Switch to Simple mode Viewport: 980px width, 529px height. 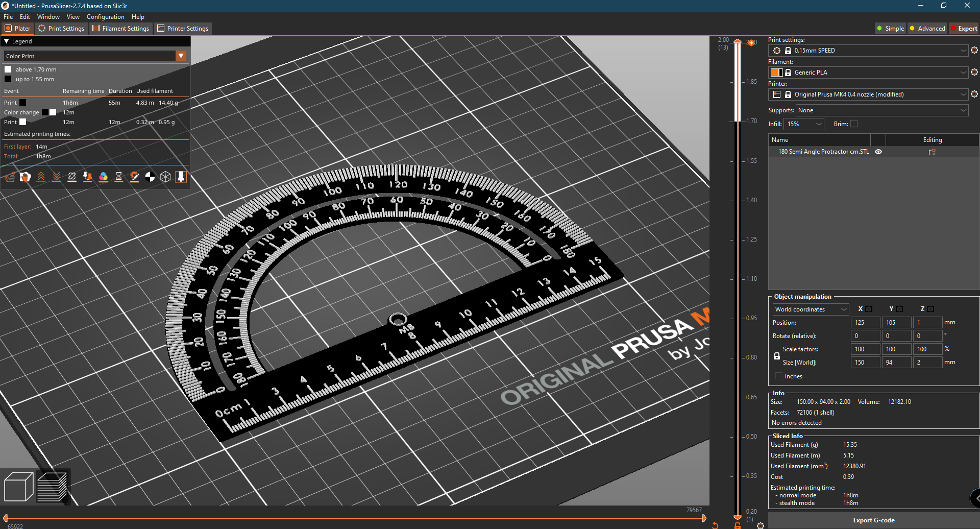pyautogui.click(x=890, y=28)
